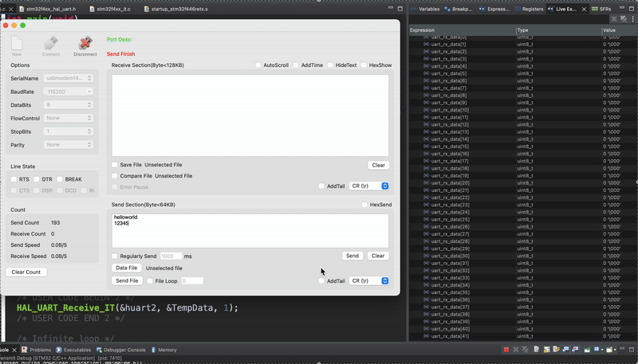The width and height of the screenshot is (638, 364).
Task: Toggle the RTS line state checkbox
Action: click(x=14, y=179)
